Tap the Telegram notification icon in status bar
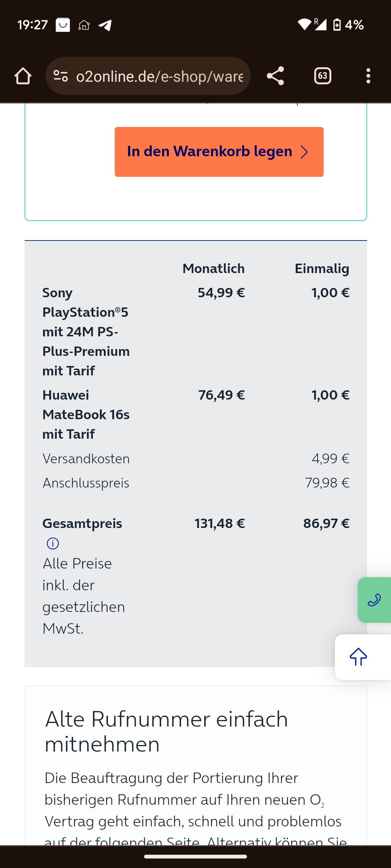 [105, 25]
